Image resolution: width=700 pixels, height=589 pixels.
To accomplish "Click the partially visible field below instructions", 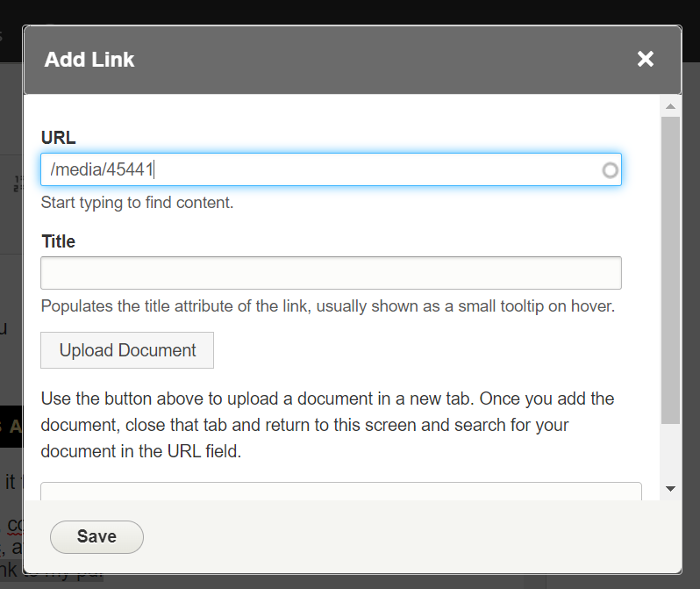I will (340, 492).
